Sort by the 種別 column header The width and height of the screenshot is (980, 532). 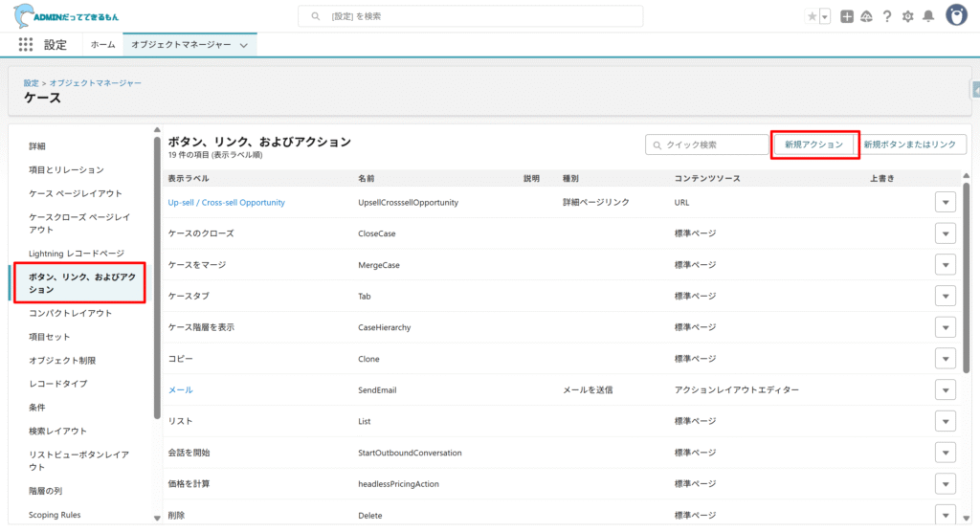(570, 178)
